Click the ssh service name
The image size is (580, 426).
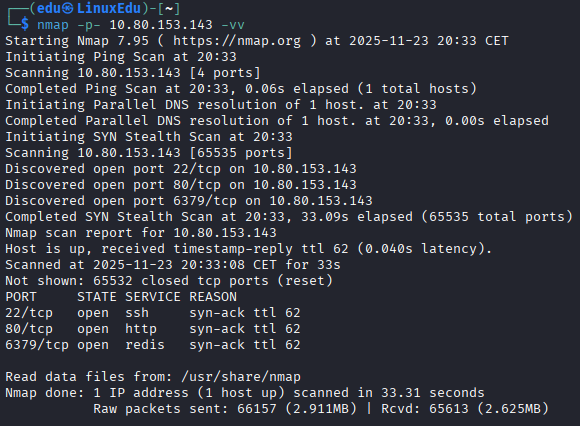pyautogui.click(x=137, y=313)
